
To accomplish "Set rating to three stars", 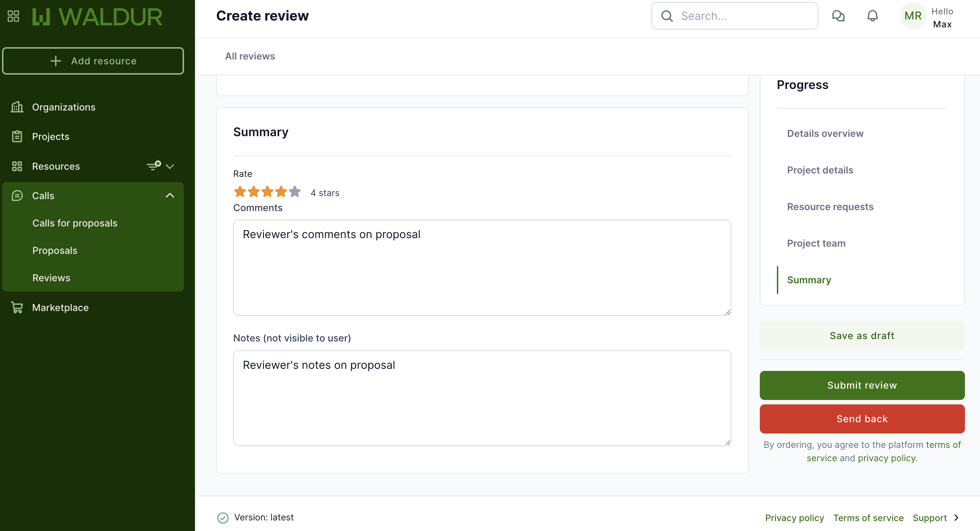I will coord(267,192).
